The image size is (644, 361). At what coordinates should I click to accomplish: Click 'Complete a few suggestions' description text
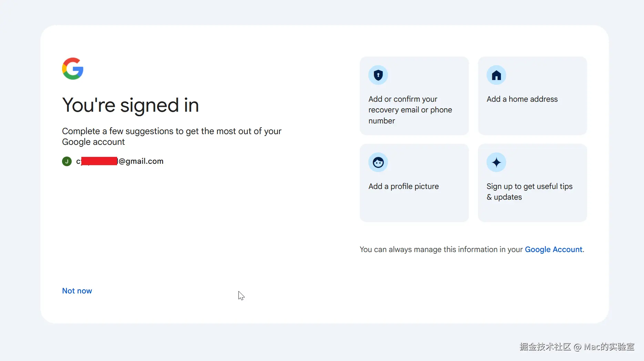172,137
